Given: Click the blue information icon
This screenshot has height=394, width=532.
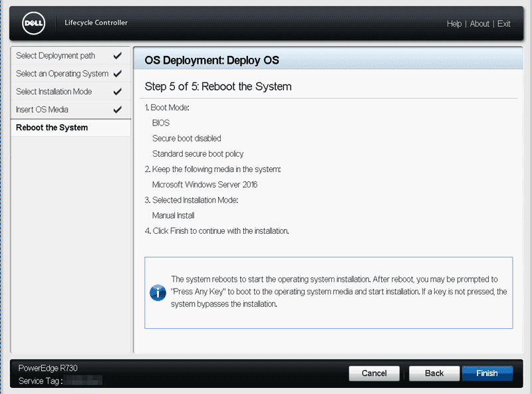Looking at the screenshot, I should 158,292.
